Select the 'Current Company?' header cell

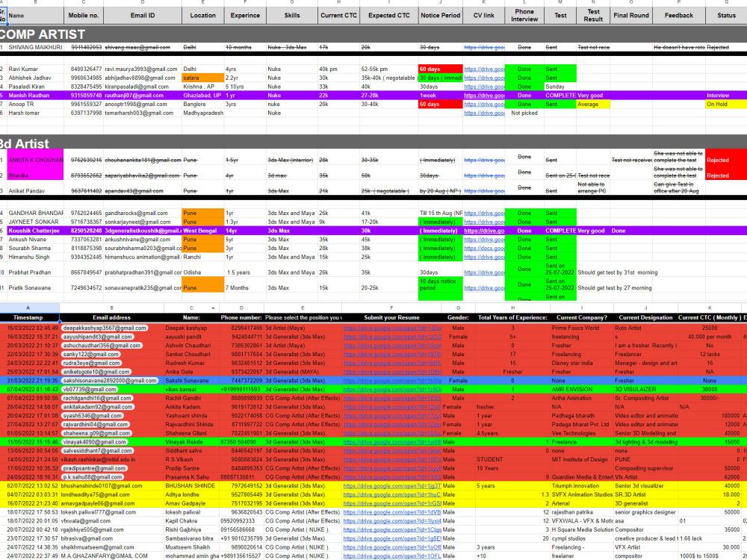pyautogui.click(x=582, y=317)
